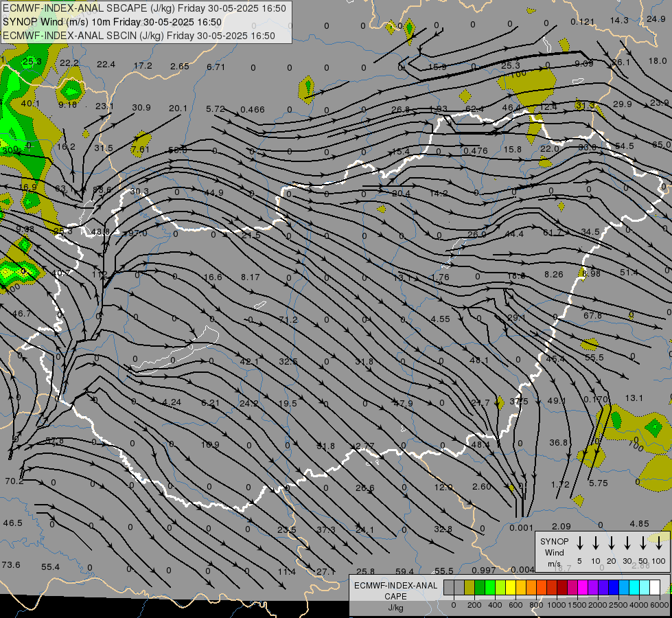
Task: Click the map value '59.4'
Action: coord(404,572)
